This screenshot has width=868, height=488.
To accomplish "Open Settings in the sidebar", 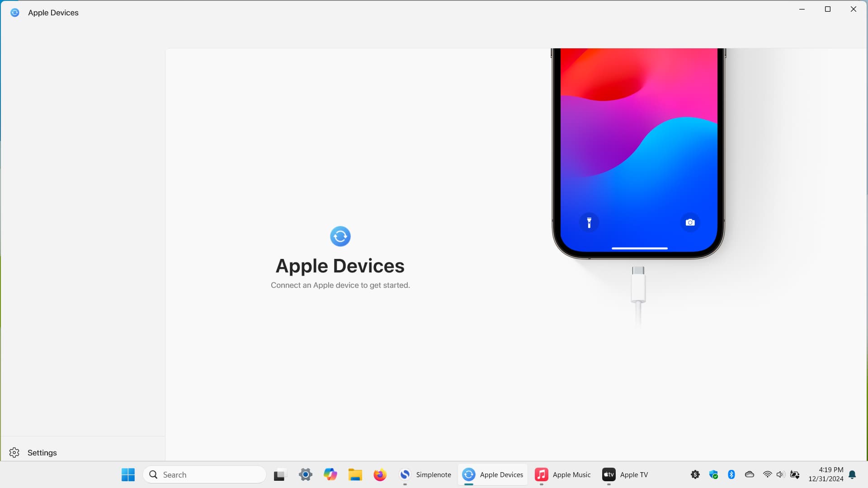I will coord(83,452).
